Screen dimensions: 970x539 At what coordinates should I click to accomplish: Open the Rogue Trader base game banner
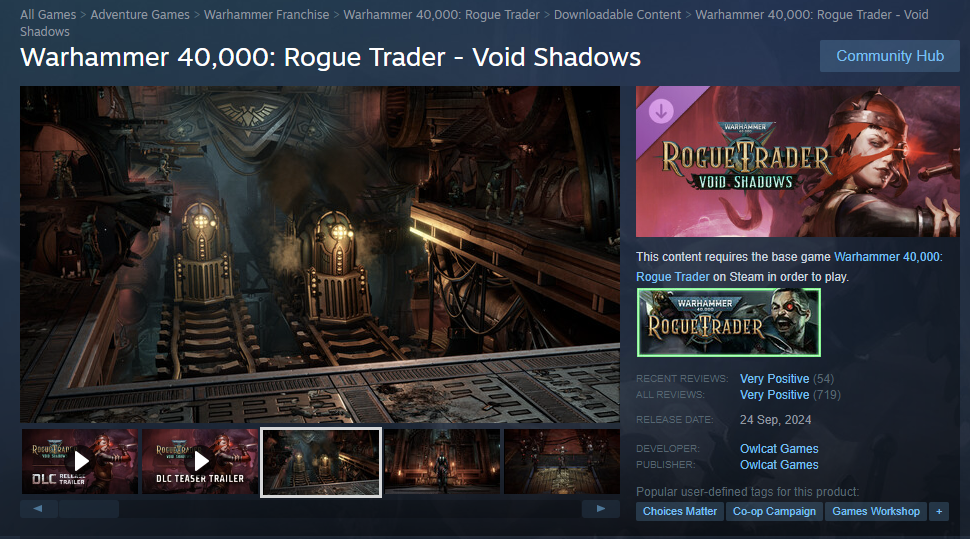pyautogui.click(x=729, y=322)
